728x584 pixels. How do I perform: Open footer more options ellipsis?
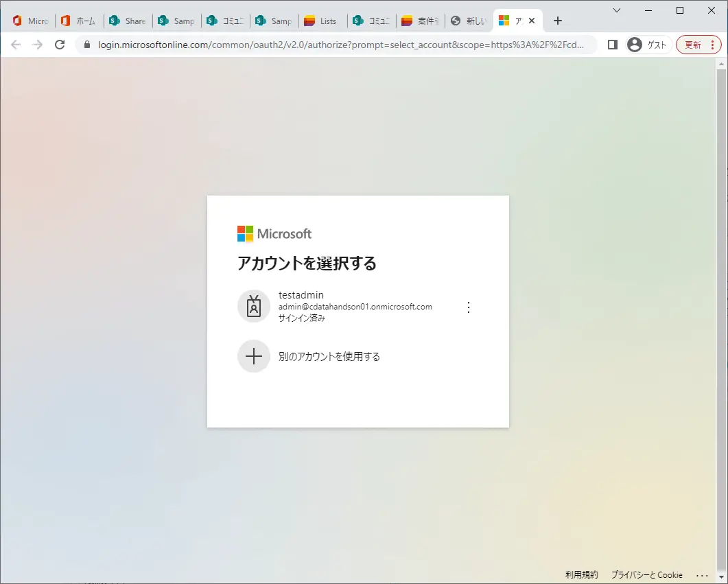tap(702, 574)
